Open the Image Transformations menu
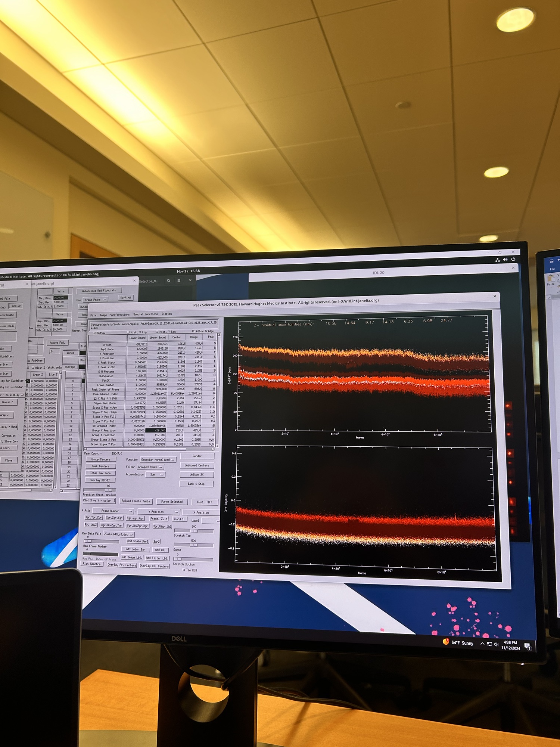This screenshot has height=747, width=560. (115, 314)
